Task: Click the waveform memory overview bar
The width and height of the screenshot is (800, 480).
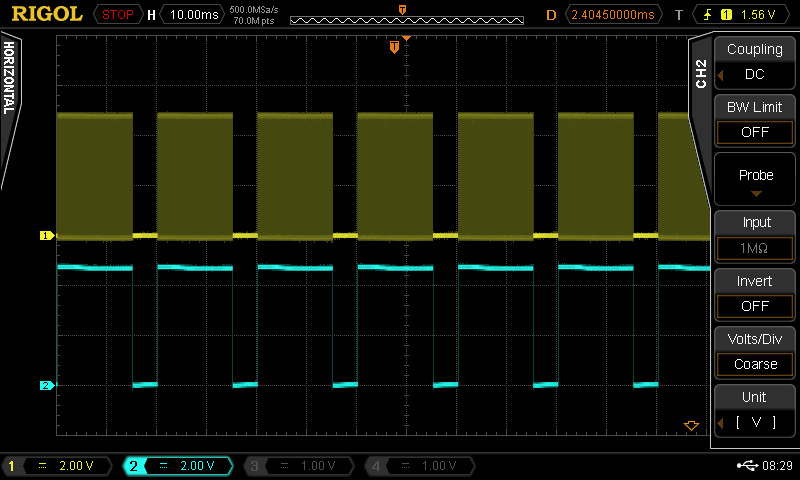Action: point(402,17)
